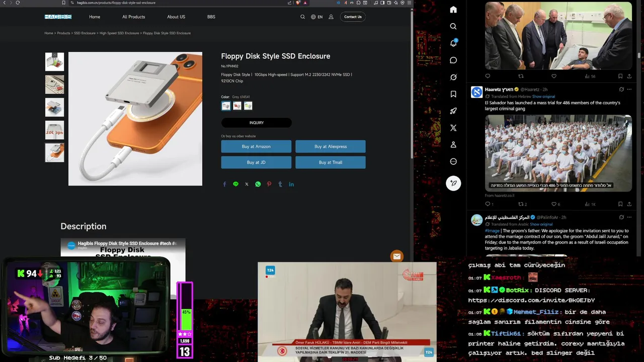Share product on X
This screenshot has width=644, height=362.
247,184
